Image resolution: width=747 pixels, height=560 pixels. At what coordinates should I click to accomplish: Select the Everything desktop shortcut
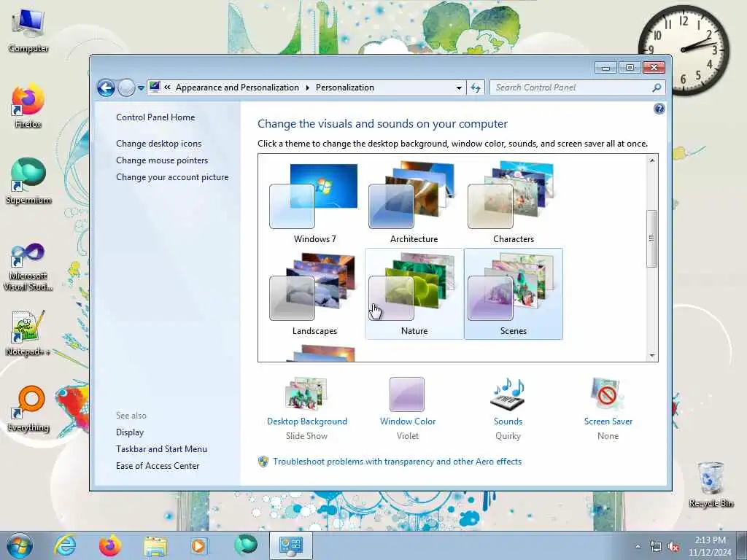(28, 408)
